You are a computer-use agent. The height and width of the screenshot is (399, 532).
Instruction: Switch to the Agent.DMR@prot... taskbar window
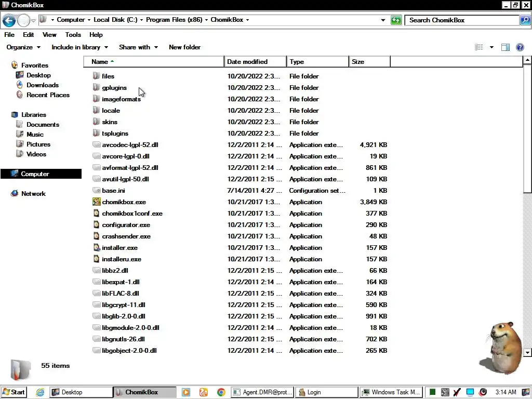pyautogui.click(x=262, y=392)
